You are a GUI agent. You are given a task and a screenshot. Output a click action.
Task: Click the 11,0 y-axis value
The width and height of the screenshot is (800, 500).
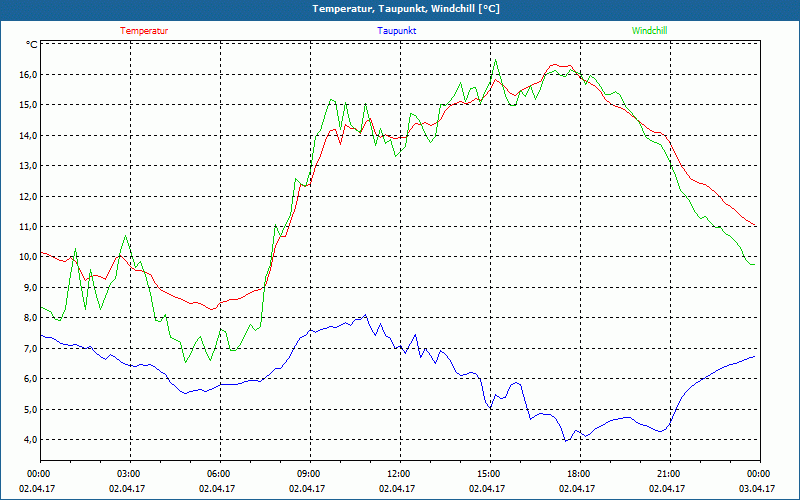[29, 227]
